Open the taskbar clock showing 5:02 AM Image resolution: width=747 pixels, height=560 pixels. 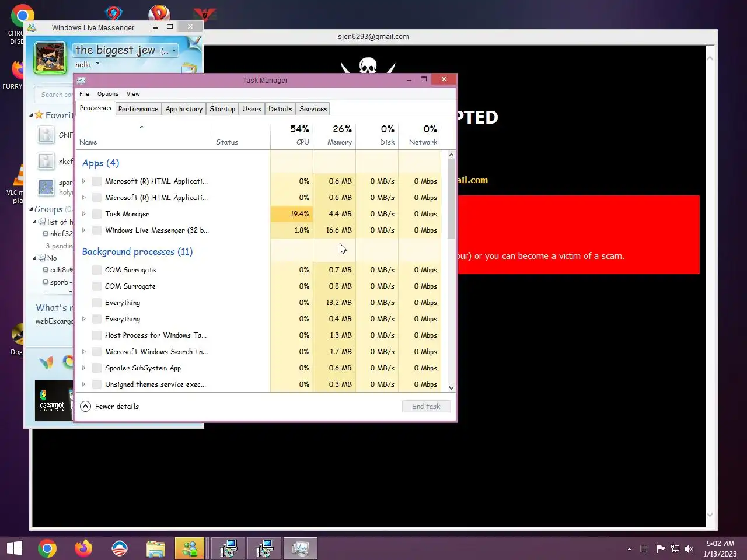(720, 548)
